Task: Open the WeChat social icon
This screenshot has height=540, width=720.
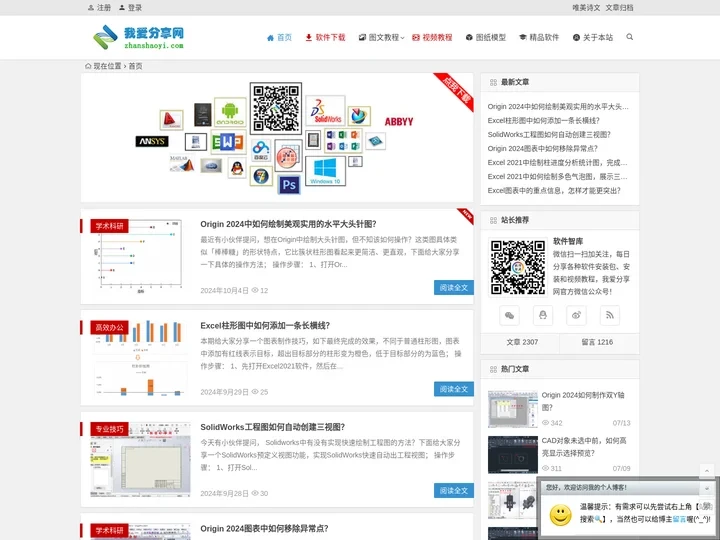Action: [509, 315]
